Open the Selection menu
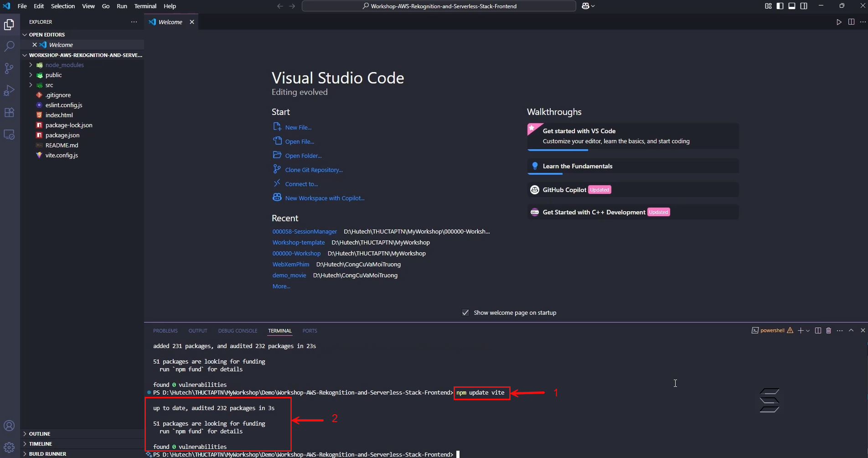868x458 pixels. click(x=62, y=6)
